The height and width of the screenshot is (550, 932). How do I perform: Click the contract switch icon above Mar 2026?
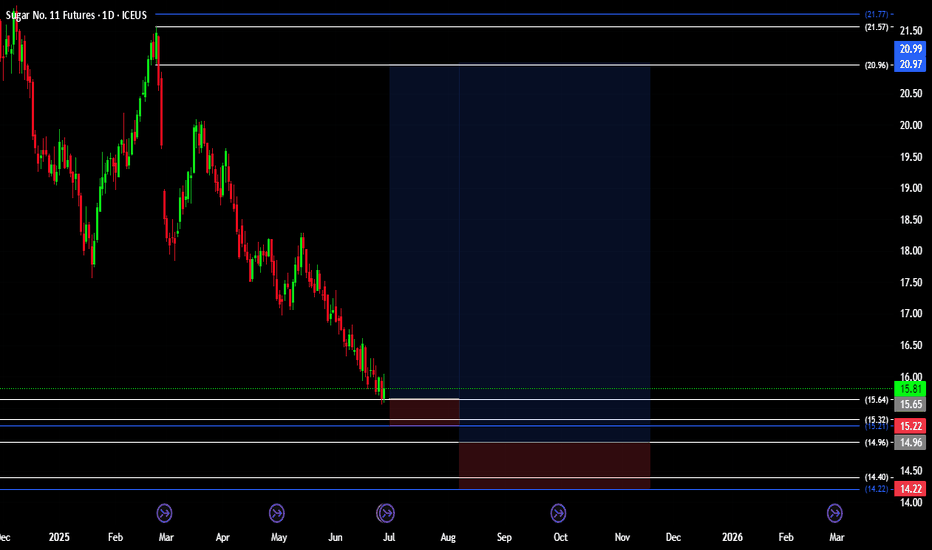835,513
